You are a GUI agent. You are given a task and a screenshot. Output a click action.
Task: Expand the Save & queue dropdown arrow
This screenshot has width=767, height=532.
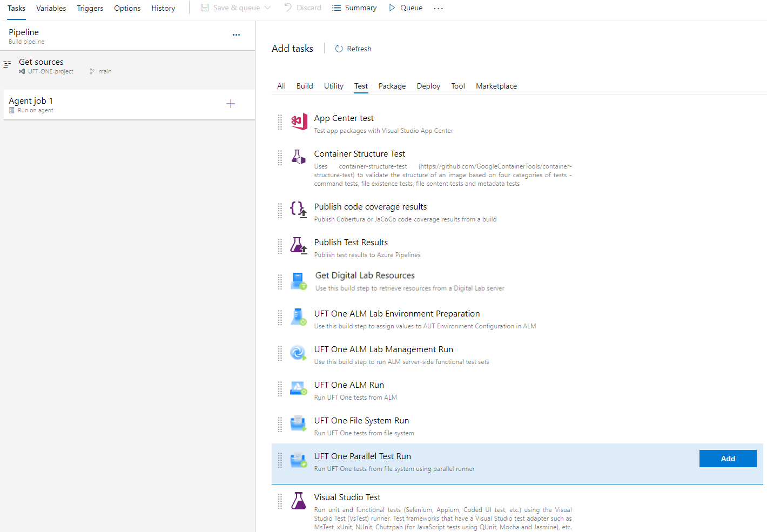point(268,8)
